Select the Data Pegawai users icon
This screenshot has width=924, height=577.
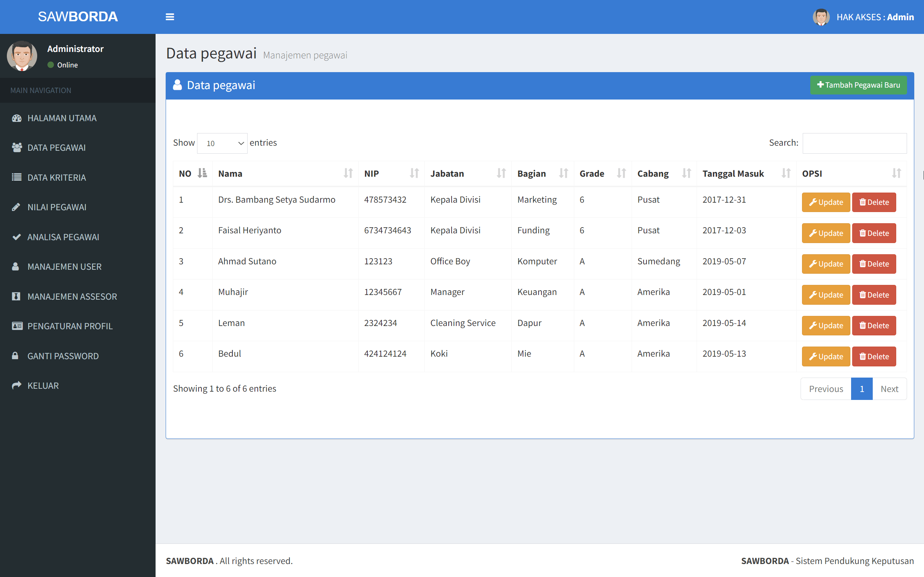click(x=17, y=147)
